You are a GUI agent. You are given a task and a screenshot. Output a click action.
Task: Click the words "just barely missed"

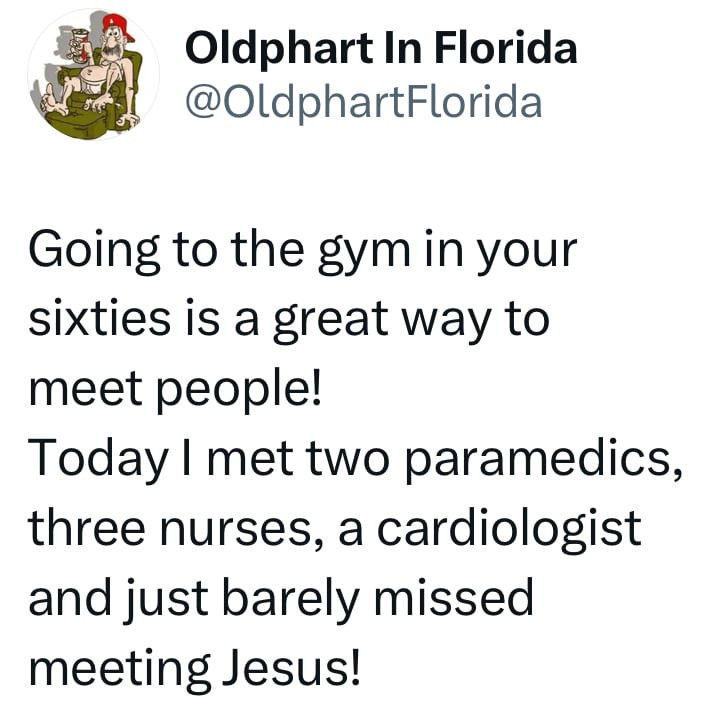(x=332, y=596)
